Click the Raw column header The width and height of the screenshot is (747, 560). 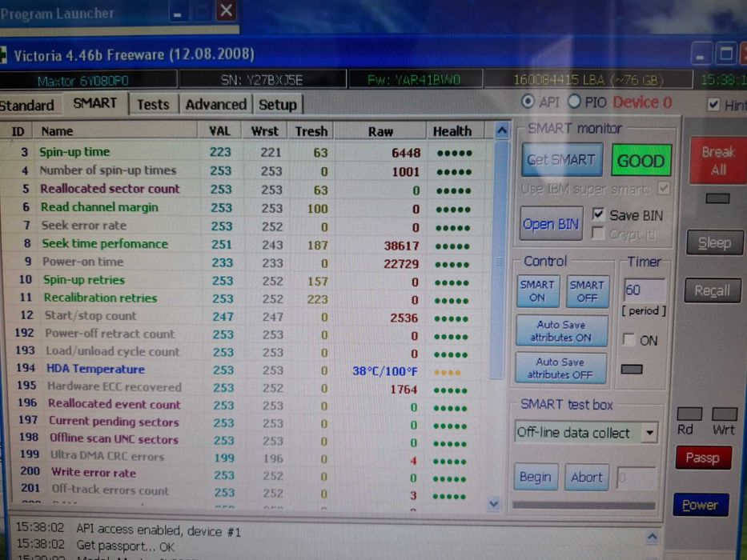coord(380,131)
